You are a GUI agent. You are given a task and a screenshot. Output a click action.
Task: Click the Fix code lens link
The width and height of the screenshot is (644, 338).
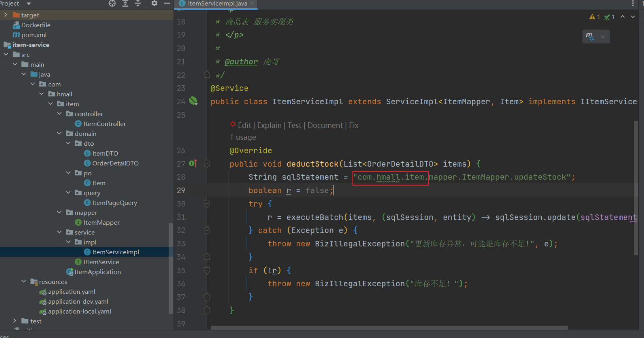pos(354,125)
